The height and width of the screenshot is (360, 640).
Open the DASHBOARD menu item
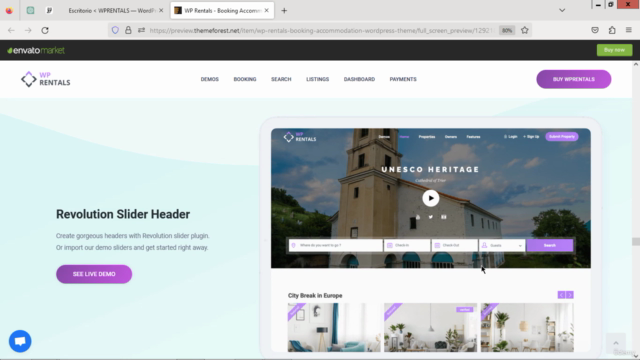point(359,79)
